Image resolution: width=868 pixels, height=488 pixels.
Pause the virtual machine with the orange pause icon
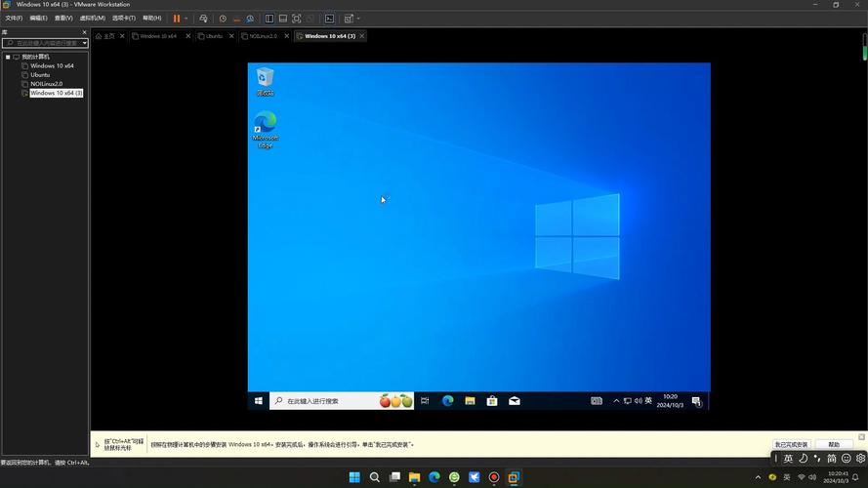(177, 19)
